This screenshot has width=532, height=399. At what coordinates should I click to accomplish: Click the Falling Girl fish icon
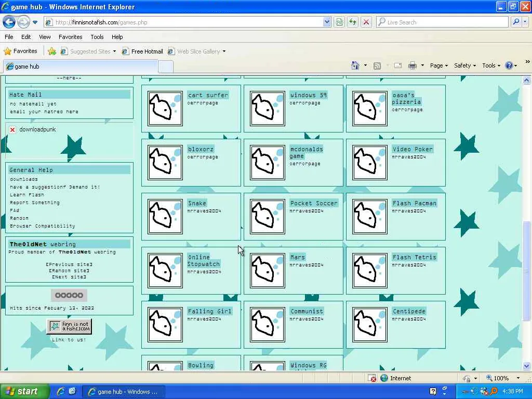[165, 325]
